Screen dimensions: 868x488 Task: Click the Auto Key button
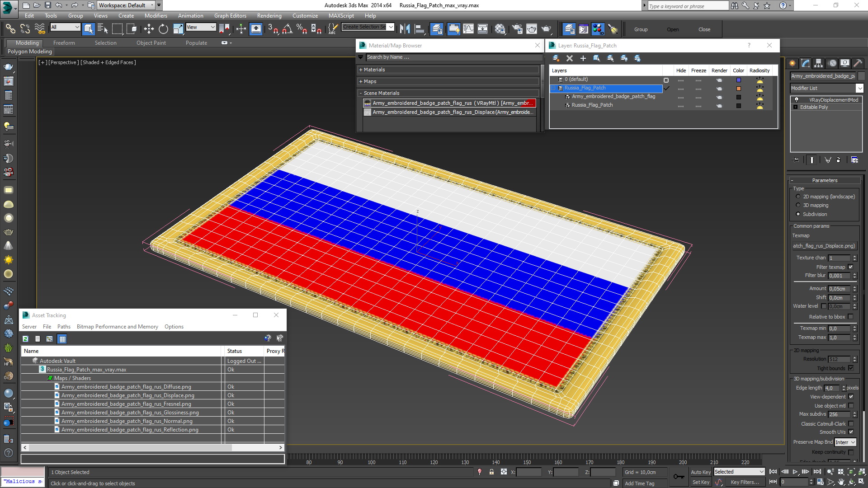(x=700, y=472)
